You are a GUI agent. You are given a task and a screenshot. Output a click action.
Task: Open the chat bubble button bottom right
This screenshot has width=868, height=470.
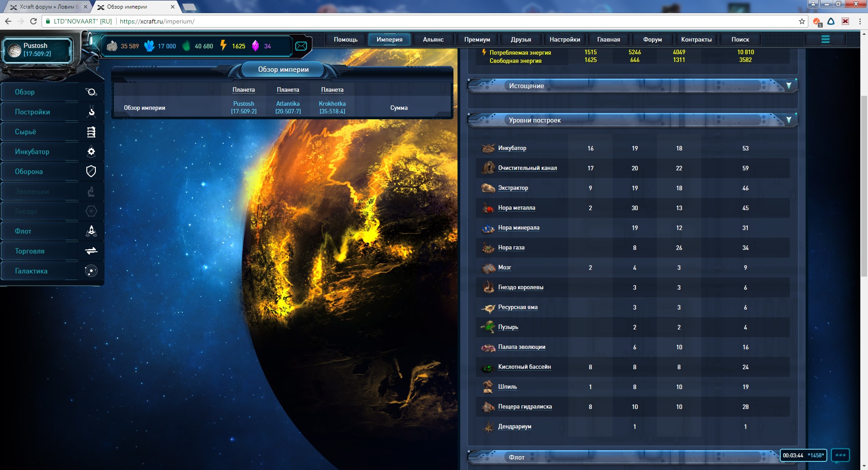coord(840,455)
